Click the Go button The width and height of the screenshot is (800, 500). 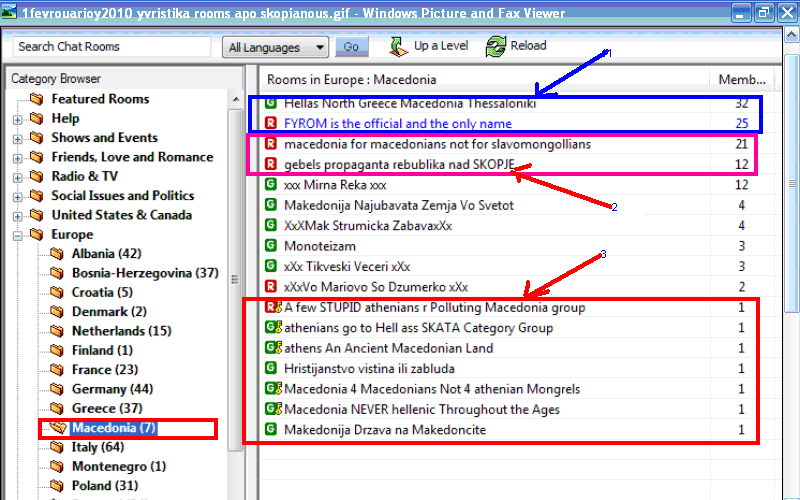pos(351,47)
